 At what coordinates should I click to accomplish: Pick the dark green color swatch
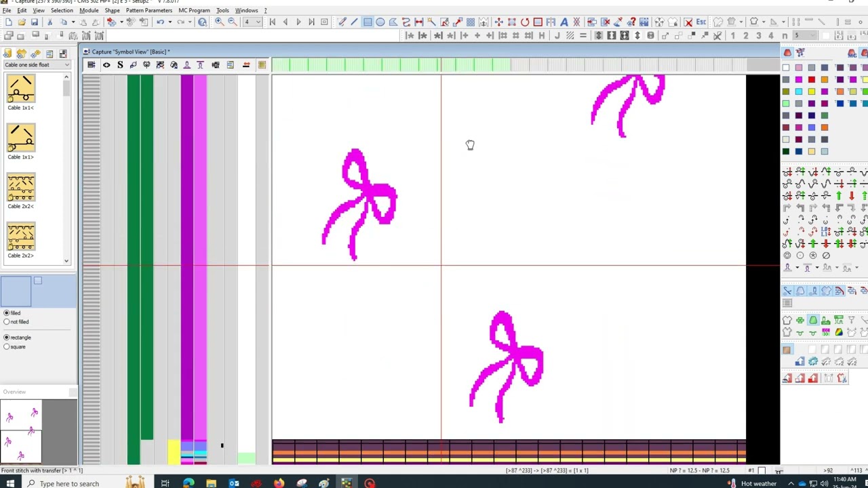coord(786,152)
